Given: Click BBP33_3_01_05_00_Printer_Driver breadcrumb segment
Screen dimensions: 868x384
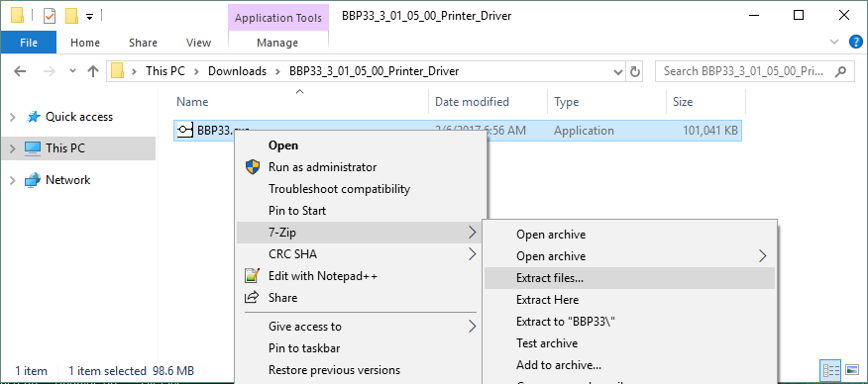Looking at the screenshot, I should tap(374, 71).
